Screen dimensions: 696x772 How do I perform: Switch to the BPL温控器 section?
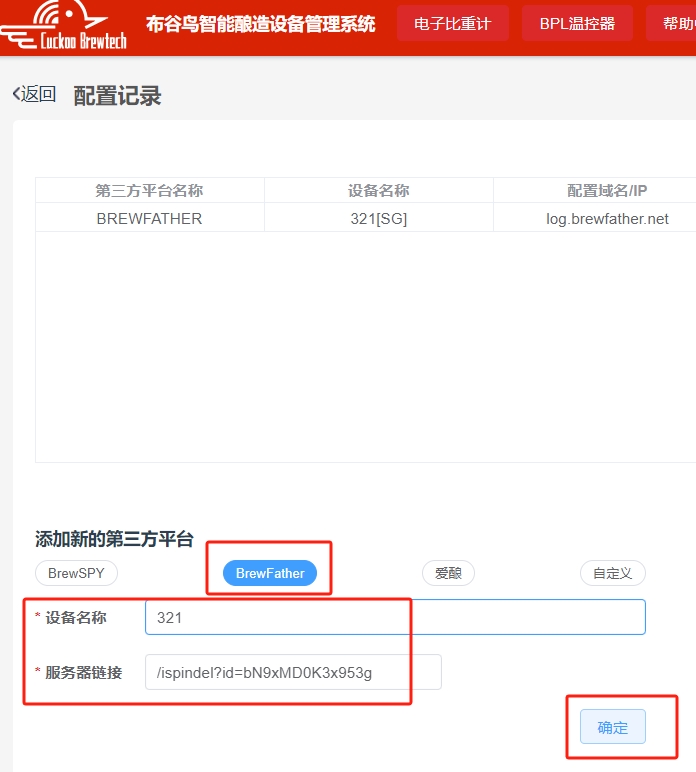coord(577,24)
